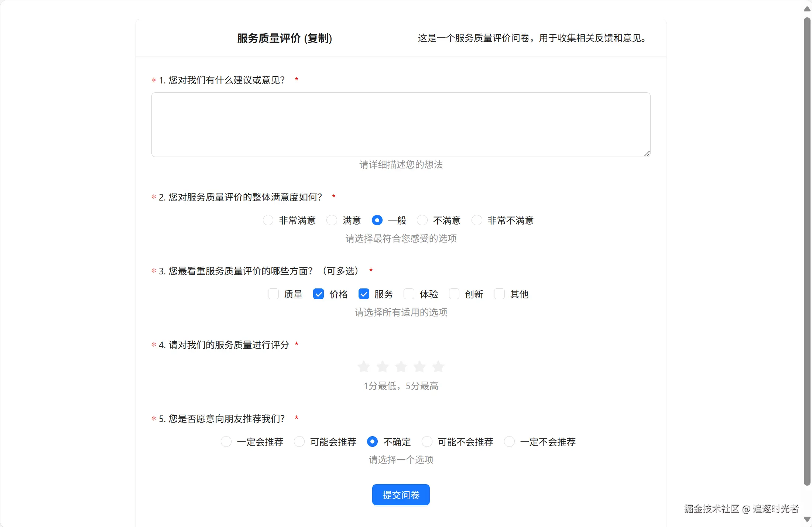
Task: Choose the fifth rating star
Action: coord(438,367)
